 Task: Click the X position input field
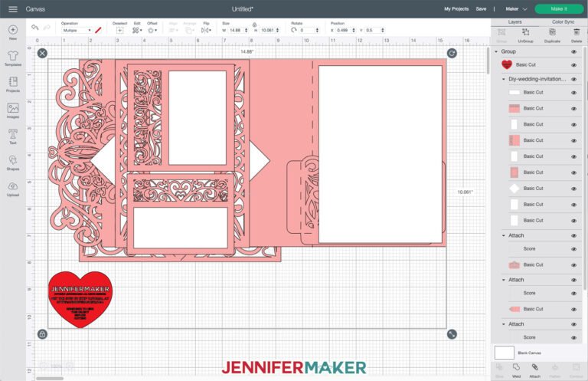click(x=344, y=30)
